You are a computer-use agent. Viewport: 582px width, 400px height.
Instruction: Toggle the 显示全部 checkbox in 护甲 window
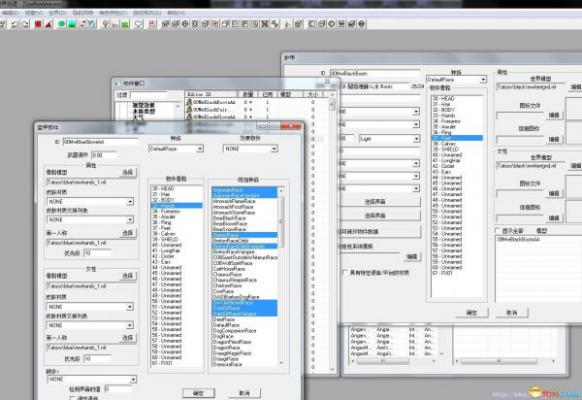click(498, 231)
